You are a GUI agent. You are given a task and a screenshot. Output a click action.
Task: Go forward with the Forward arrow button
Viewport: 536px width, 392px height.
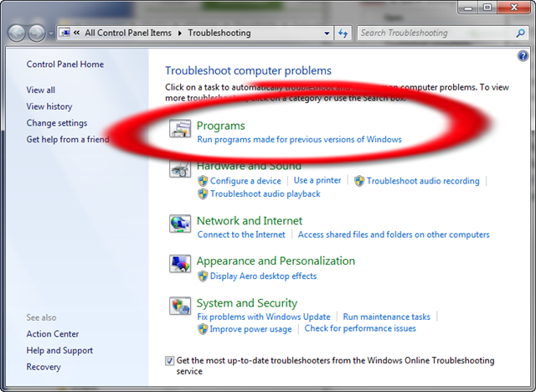tap(37, 34)
